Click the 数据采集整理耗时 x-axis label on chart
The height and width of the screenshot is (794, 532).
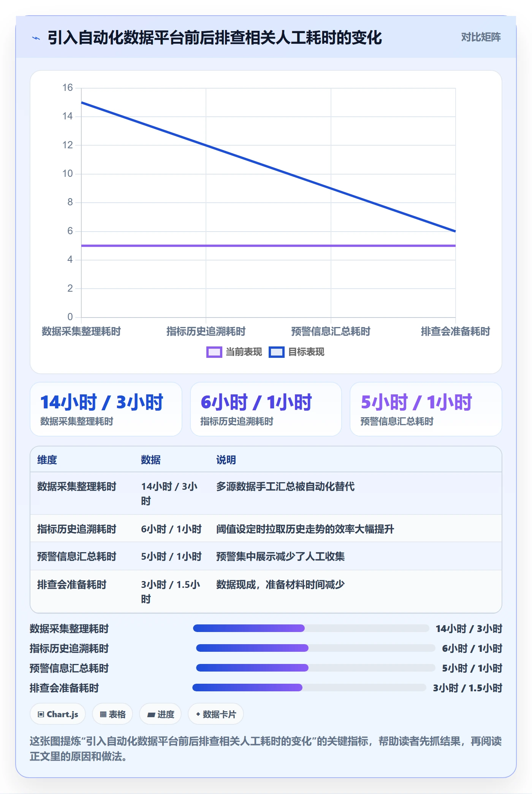point(81,331)
